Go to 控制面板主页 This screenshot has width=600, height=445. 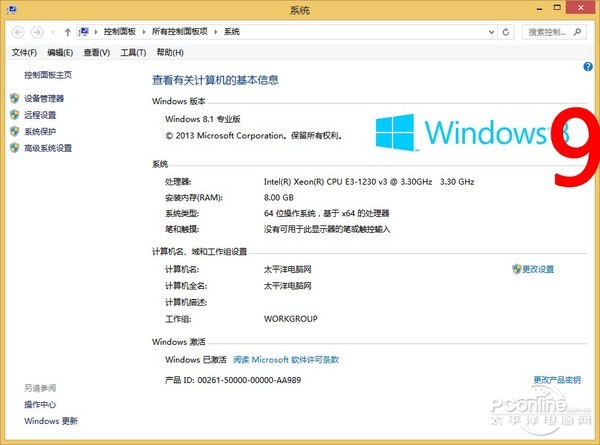pos(48,75)
